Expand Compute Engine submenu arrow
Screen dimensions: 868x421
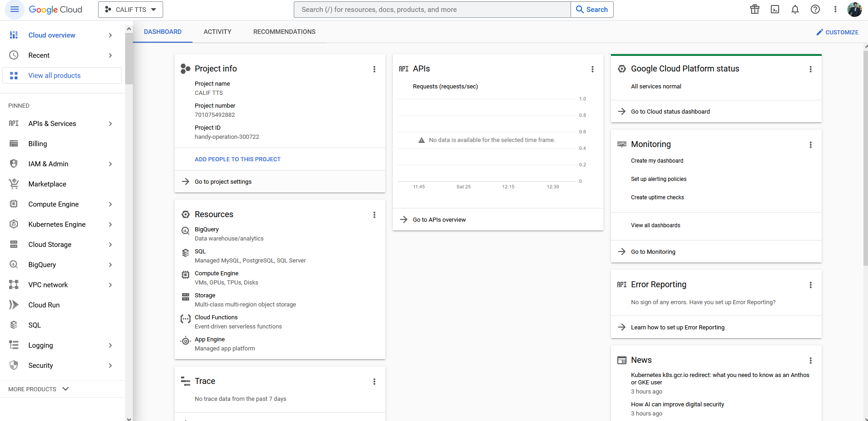point(110,204)
